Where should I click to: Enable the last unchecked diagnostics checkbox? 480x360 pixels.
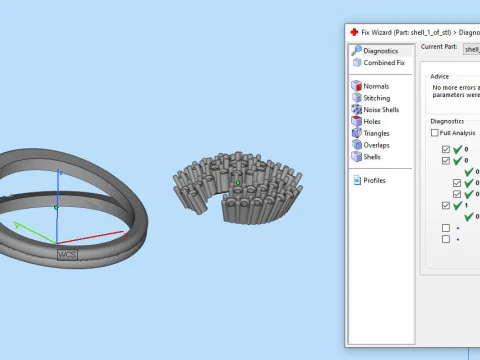coord(446,239)
